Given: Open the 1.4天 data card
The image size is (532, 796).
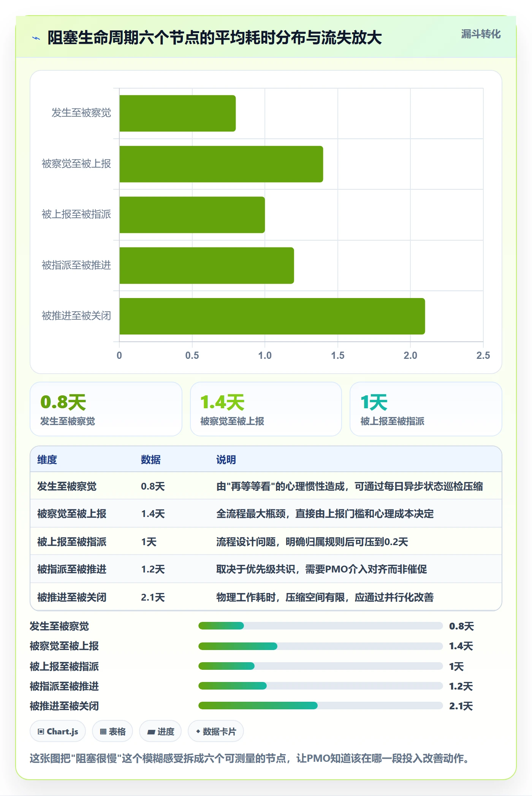Looking at the screenshot, I should tap(266, 409).
